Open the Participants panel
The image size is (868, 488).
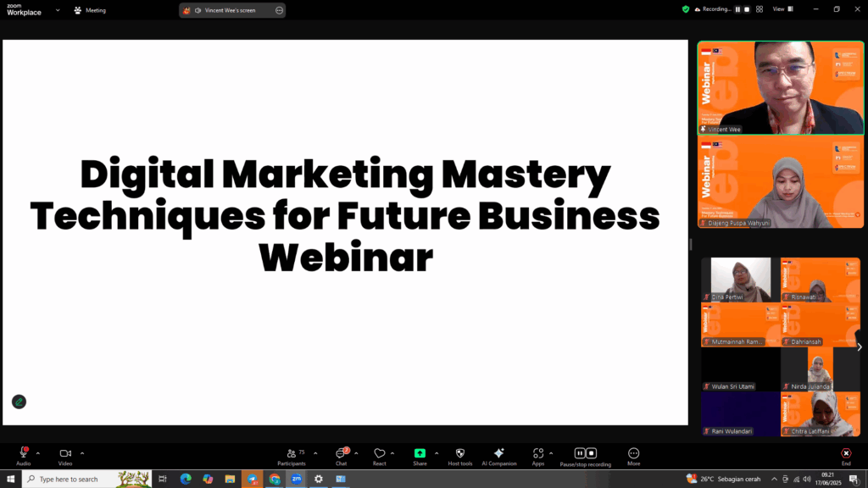[292, 453]
